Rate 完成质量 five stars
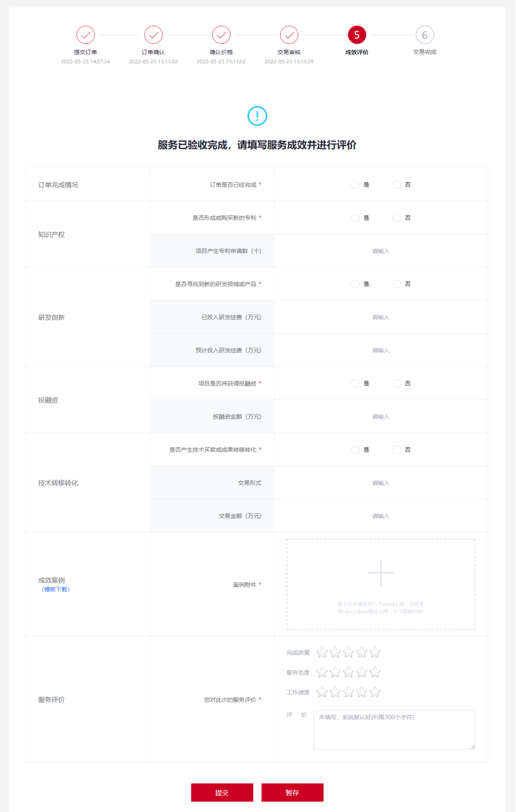The width and height of the screenshot is (516, 812). pyautogui.click(x=375, y=652)
